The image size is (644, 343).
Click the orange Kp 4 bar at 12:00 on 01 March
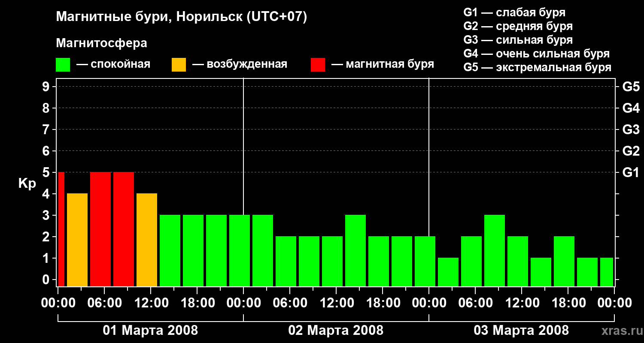point(147,240)
